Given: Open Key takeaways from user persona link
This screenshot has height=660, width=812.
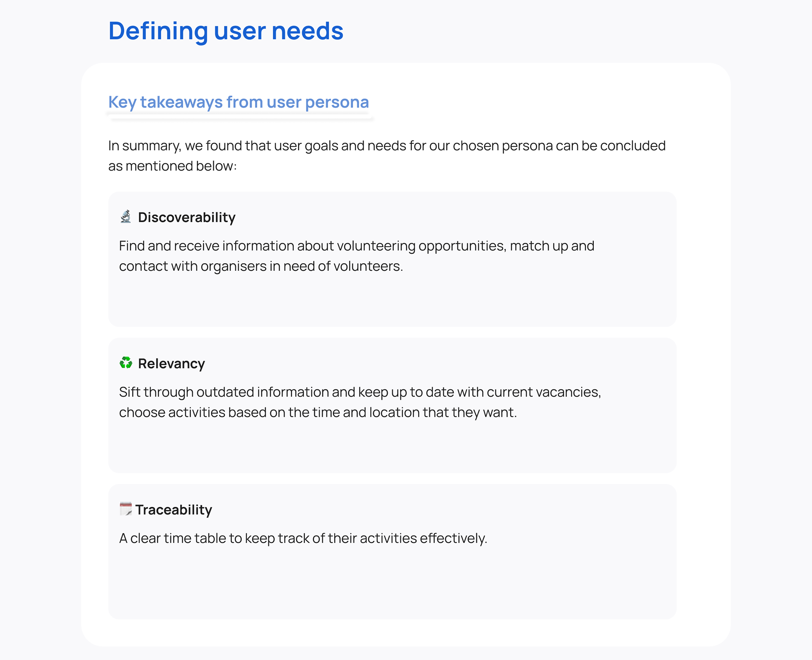Looking at the screenshot, I should 238,102.
